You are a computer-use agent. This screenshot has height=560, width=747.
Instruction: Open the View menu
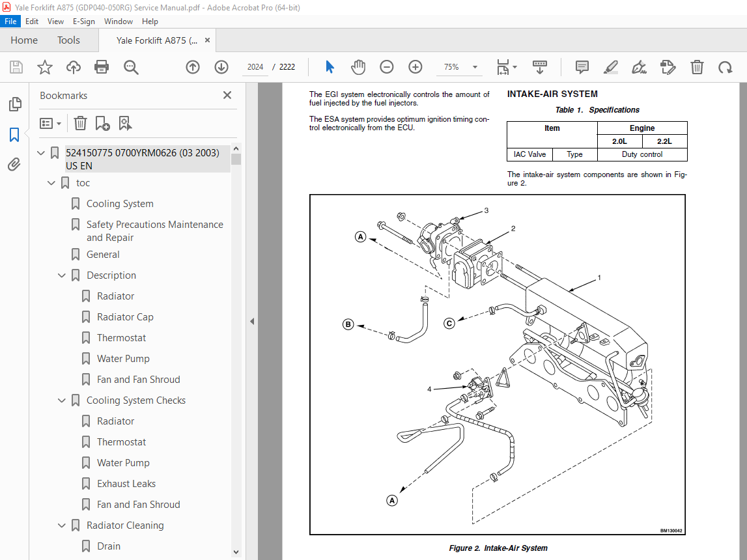pos(55,21)
